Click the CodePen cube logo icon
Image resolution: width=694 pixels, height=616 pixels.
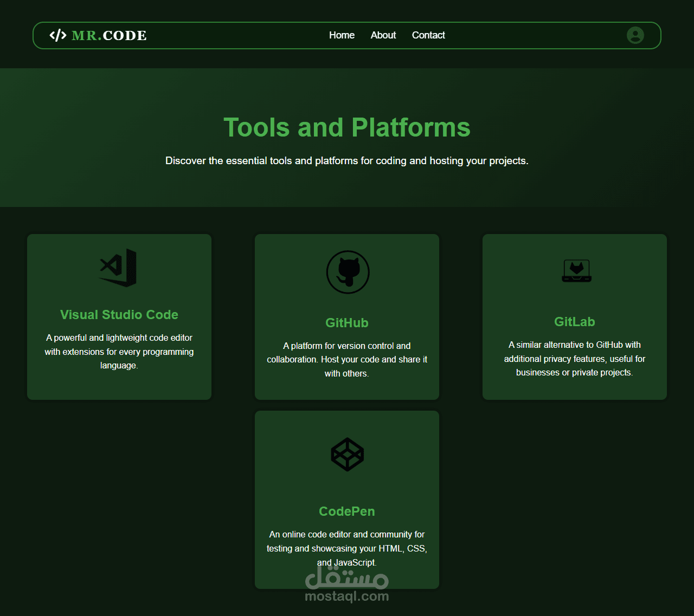[348, 455]
